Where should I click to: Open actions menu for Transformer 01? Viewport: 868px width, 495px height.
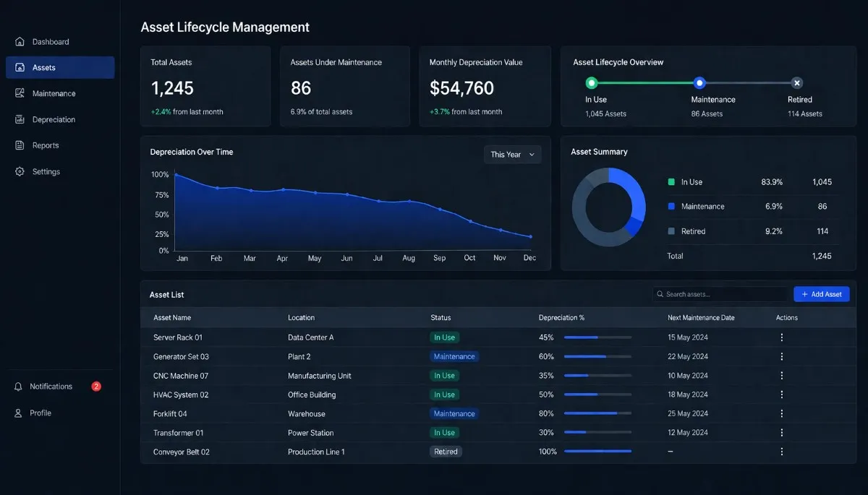[x=781, y=433]
